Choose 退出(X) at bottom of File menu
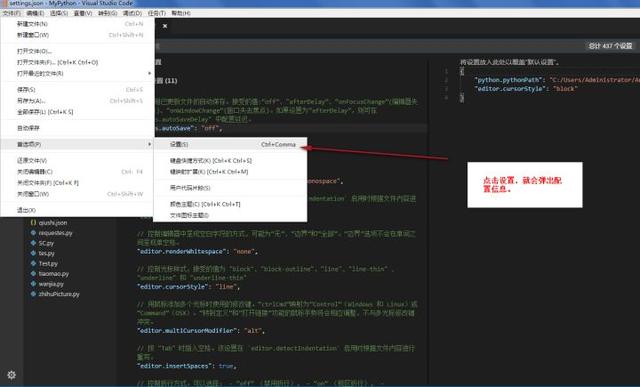Image resolution: width=640 pixels, height=387 pixels. (x=78, y=210)
